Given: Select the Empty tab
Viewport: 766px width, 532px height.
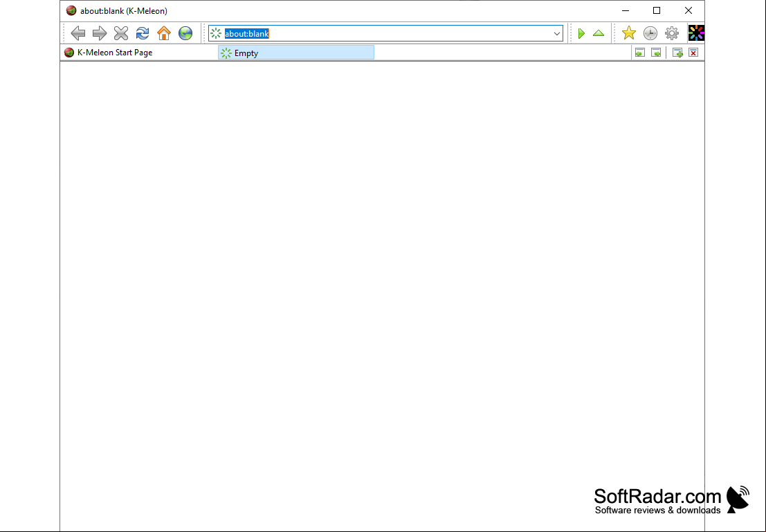Looking at the screenshot, I should pos(296,53).
